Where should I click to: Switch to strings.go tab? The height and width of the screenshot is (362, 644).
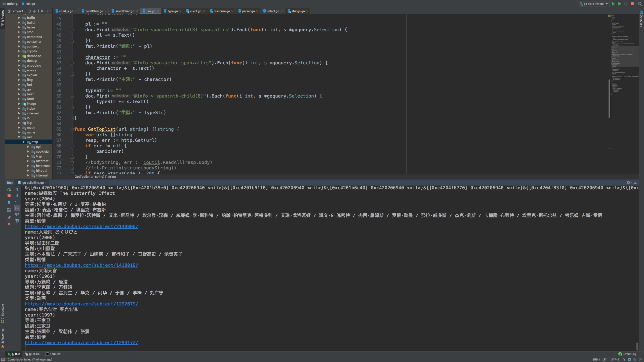(298, 11)
